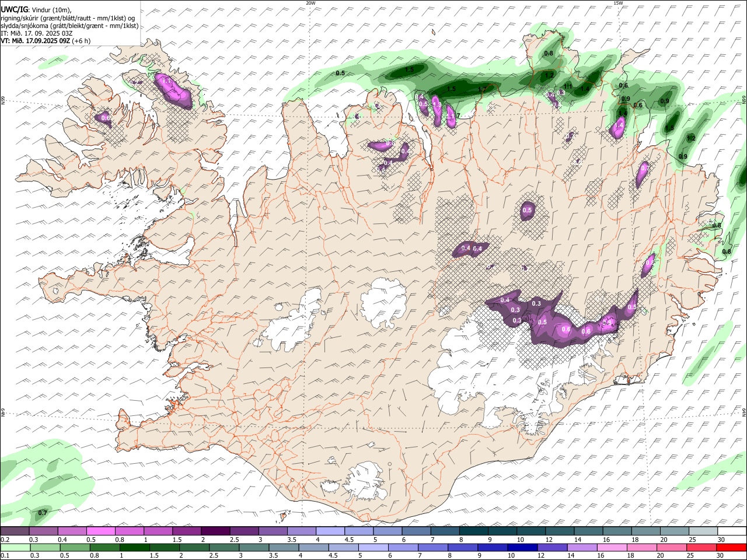Select the darkest green swatch starting at 1, lower scale
This screenshot has height=560, width=747.
134,548
